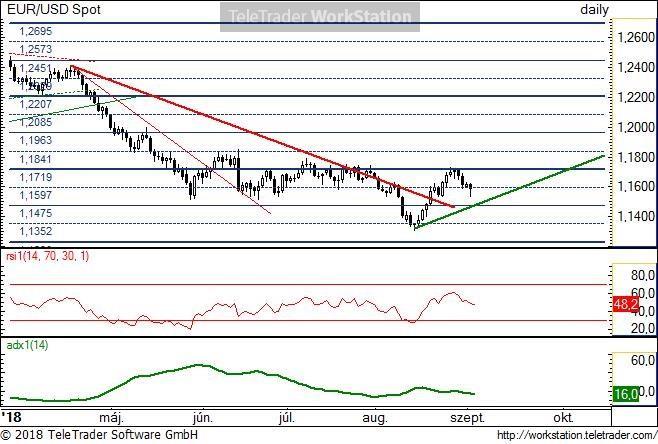Click 1,2200 on the price axis
Image resolution: width=658 pixels, height=444 pixels.
pyautogui.click(x=636, y=97)
